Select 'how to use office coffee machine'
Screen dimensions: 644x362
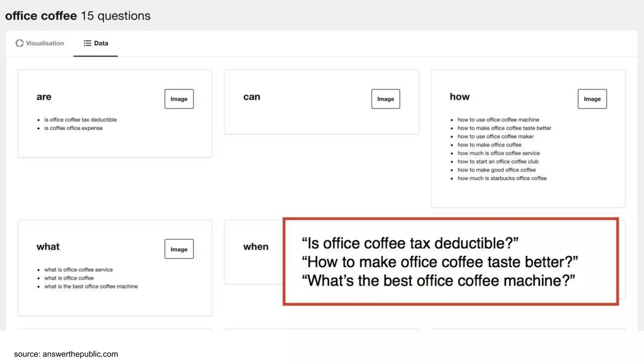(498, 120)
